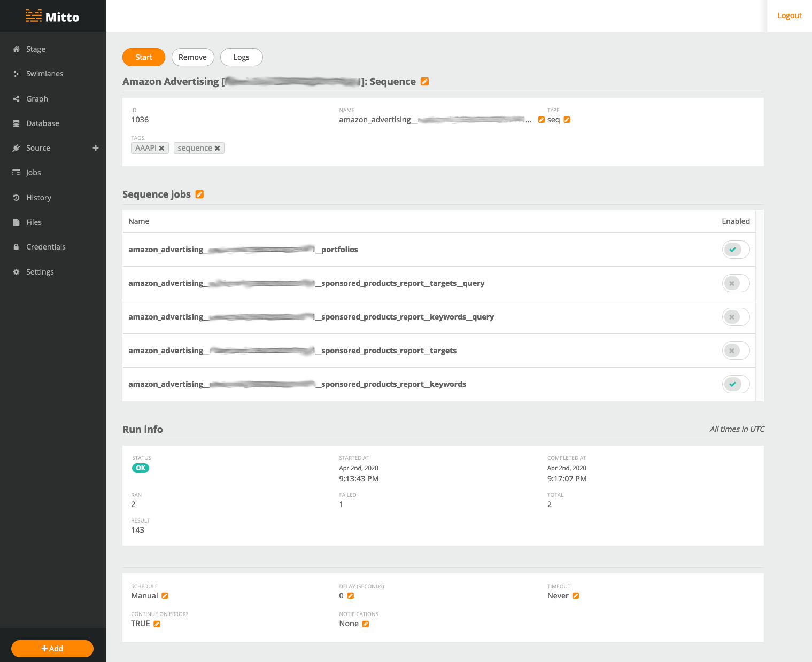This screenshot has width=812, height=662.
Task: Edit the Manual schedule pencil icon
Action: pyautogui.click(x=165, y=596)
